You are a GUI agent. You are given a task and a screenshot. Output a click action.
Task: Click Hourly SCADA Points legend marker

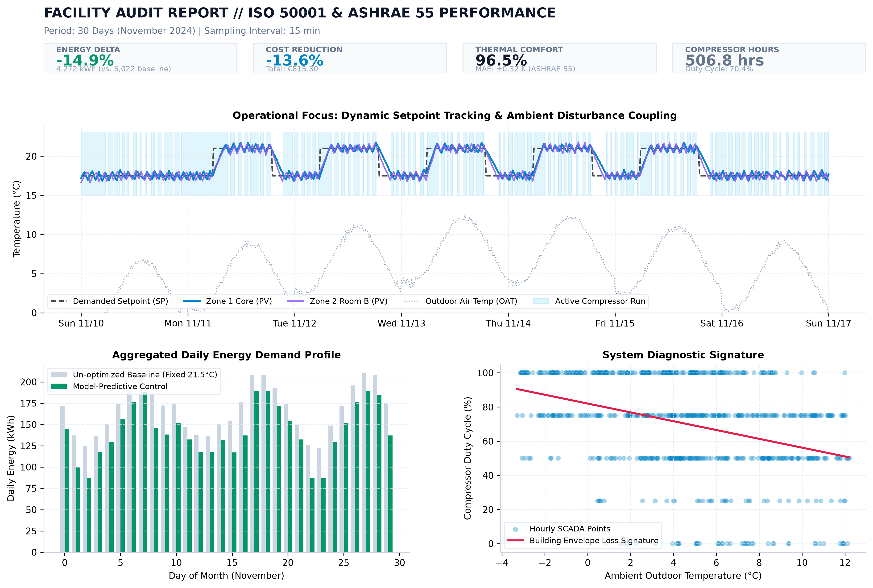(x=515, y=529)
